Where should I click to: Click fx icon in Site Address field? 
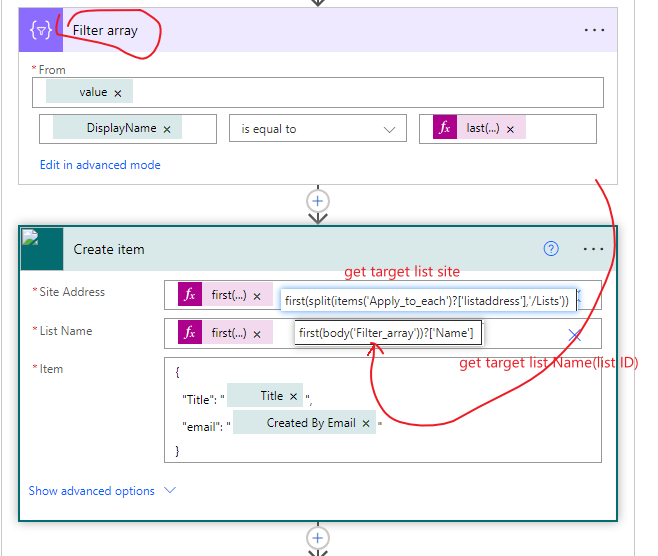pos(190,294)
